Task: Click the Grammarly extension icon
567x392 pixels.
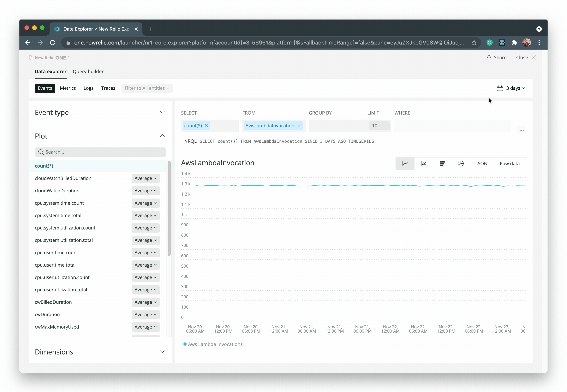Action: click(x=489, y=43)
